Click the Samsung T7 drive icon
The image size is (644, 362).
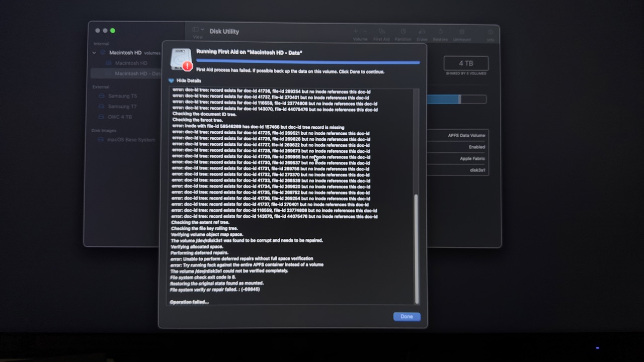pos(101,107)
